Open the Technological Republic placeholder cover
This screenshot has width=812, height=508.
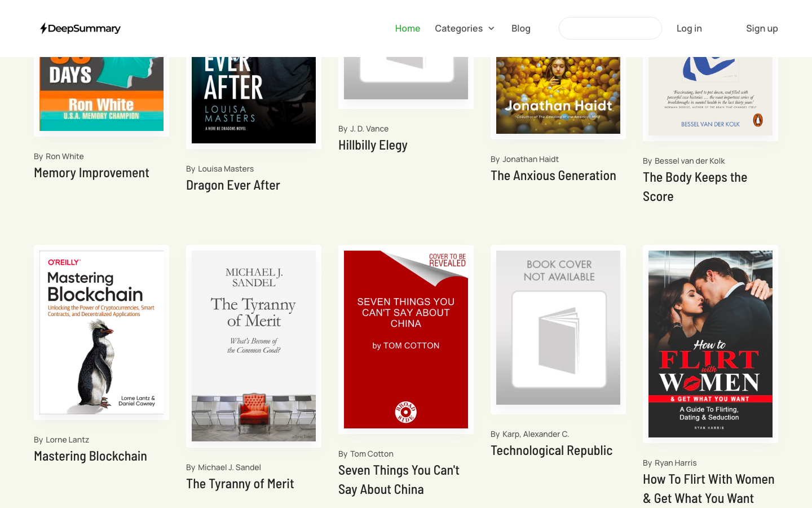pos(558,327)
